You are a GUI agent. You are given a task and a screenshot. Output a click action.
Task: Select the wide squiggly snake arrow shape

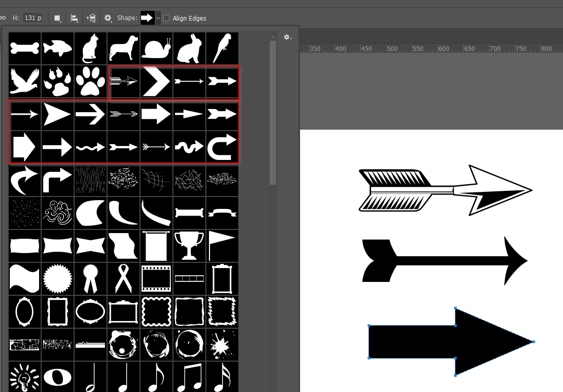pos(189,147)
